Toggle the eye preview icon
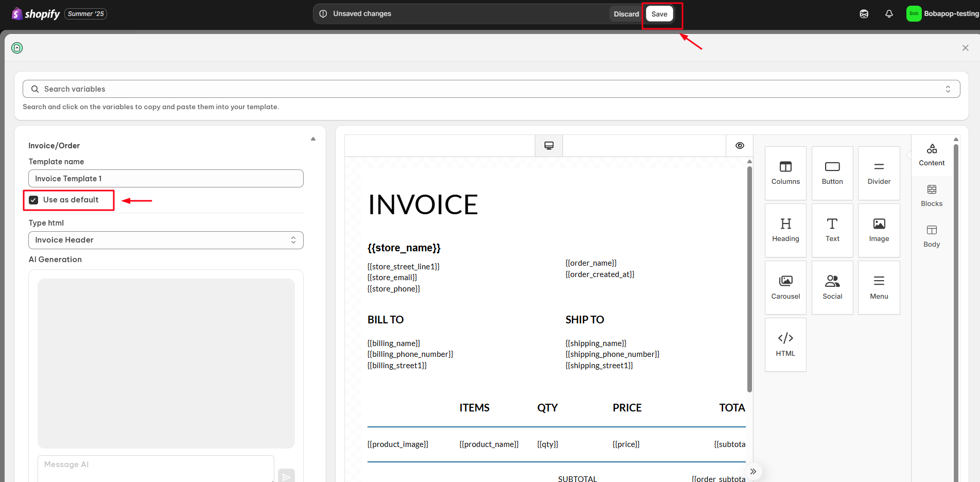980x482 pixels. (740, 146)
